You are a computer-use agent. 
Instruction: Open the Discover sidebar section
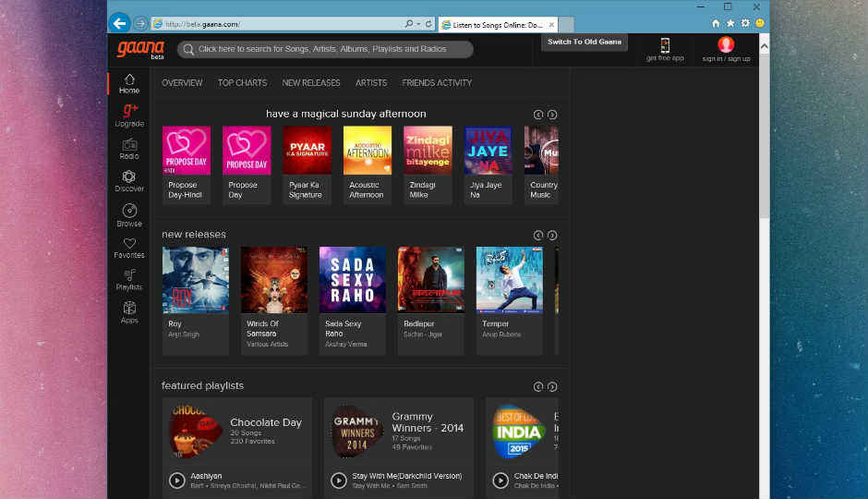[129, 181]
